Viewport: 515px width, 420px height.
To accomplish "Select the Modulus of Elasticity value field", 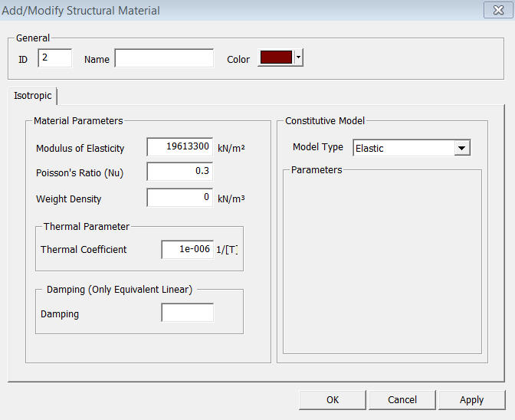I will (179, 147).
